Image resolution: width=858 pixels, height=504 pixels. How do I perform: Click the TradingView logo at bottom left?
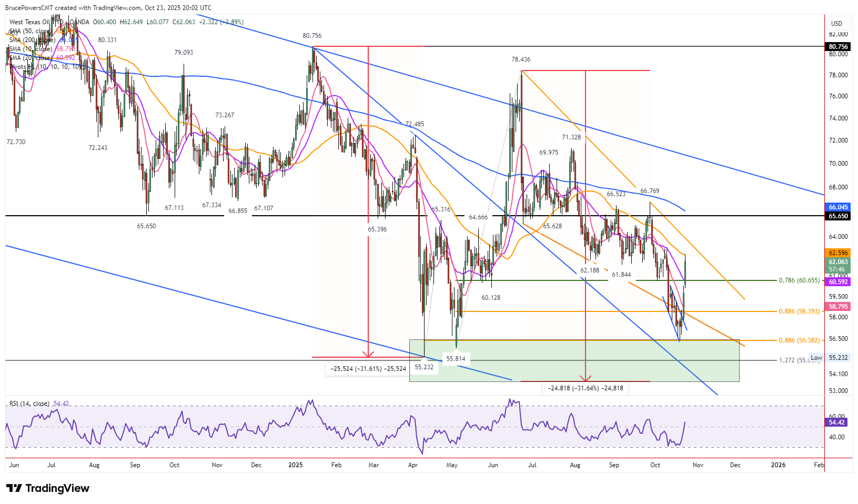pos(48,488)
